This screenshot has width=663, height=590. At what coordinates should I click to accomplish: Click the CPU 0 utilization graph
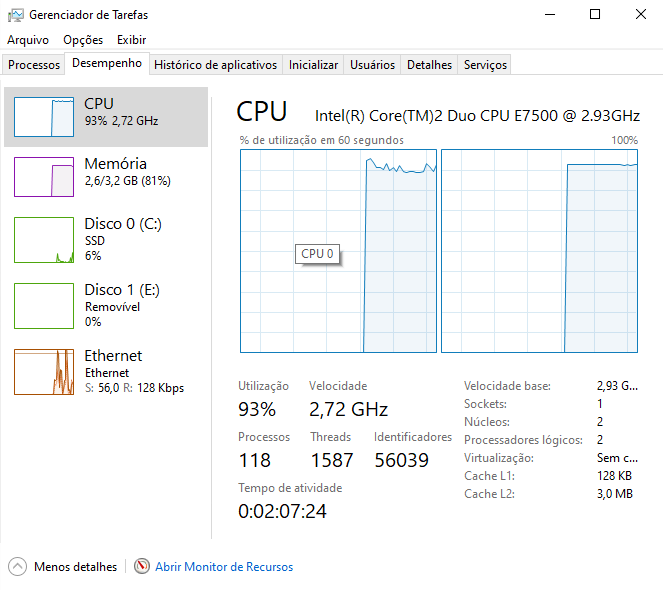click(x=338, y=251)
